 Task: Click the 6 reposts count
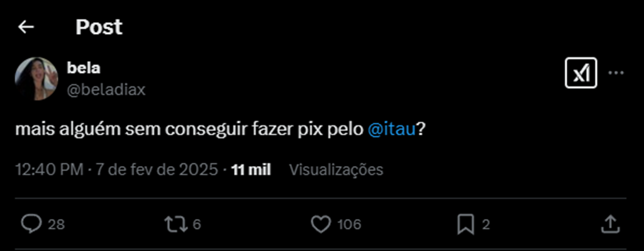(197, 225)
